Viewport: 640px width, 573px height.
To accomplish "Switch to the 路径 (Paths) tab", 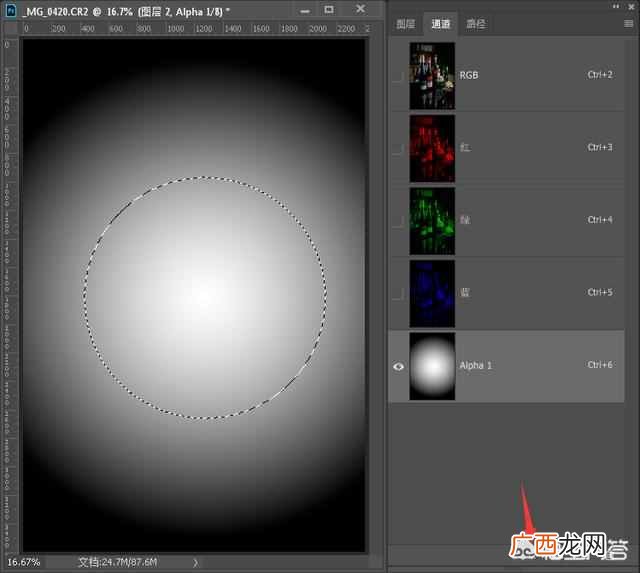I will click(x=476, y=24).
